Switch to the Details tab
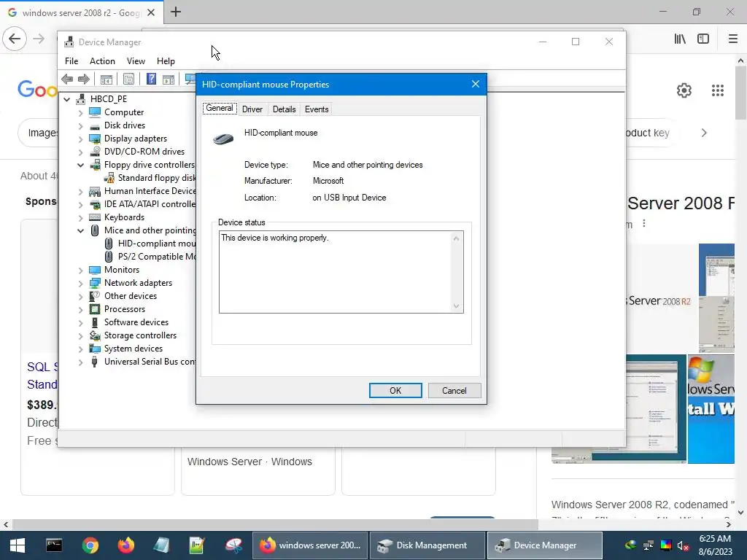Image resolution: width=747 pixels, height=560 pixels. 284,109
